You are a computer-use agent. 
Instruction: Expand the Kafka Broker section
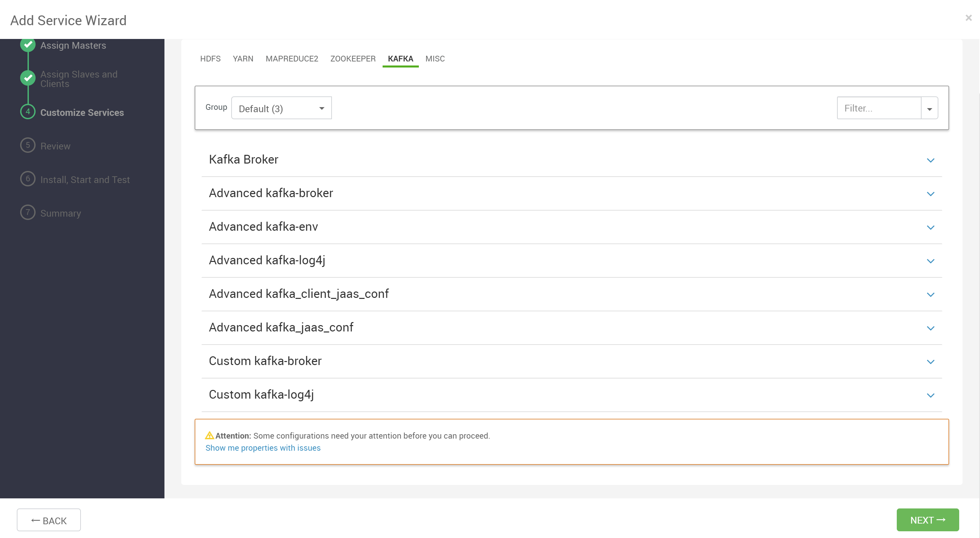coord(930,160)
